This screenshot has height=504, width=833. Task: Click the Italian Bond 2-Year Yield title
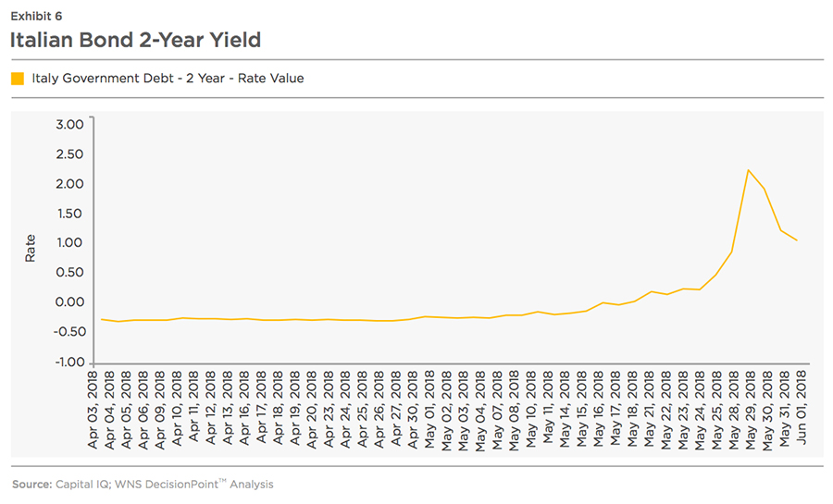point(135,41)
